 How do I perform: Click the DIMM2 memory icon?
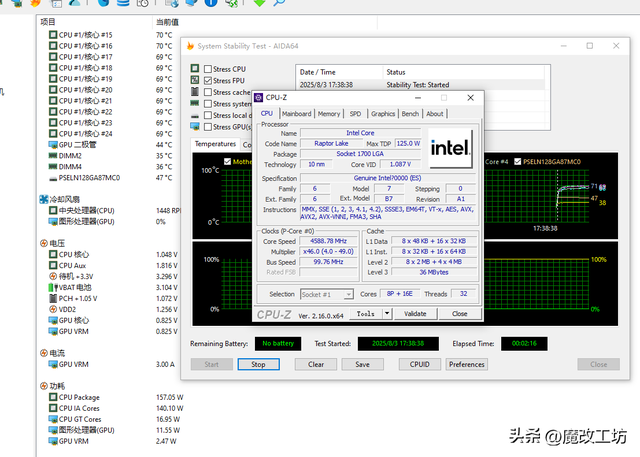[x=53, y=155]
